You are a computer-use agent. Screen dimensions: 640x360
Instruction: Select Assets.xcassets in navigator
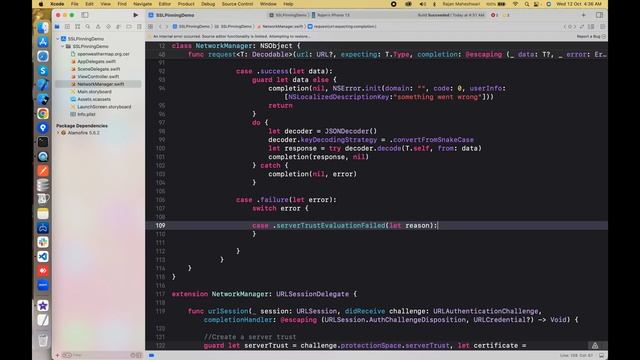(x=94, y=99)
